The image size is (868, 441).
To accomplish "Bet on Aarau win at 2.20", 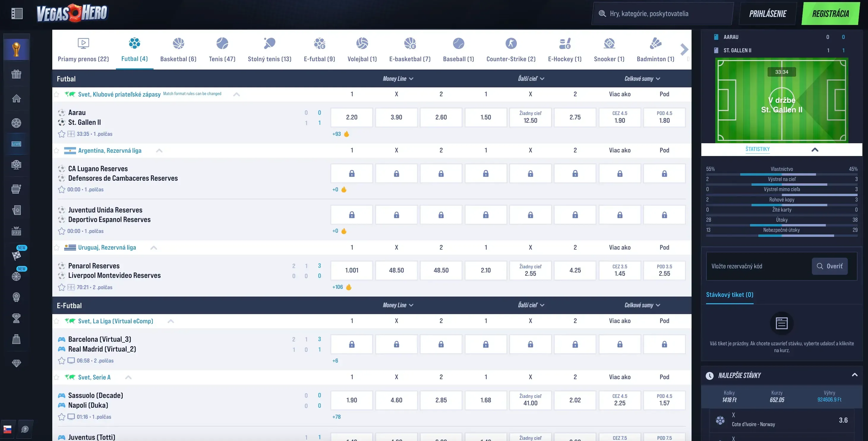I will point(352,117).
